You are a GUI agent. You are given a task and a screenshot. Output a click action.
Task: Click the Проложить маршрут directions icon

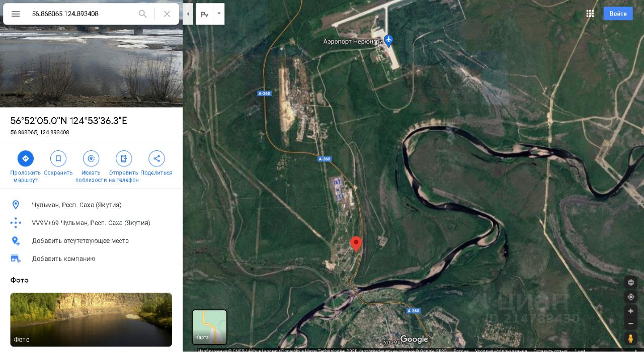[26, 158]
